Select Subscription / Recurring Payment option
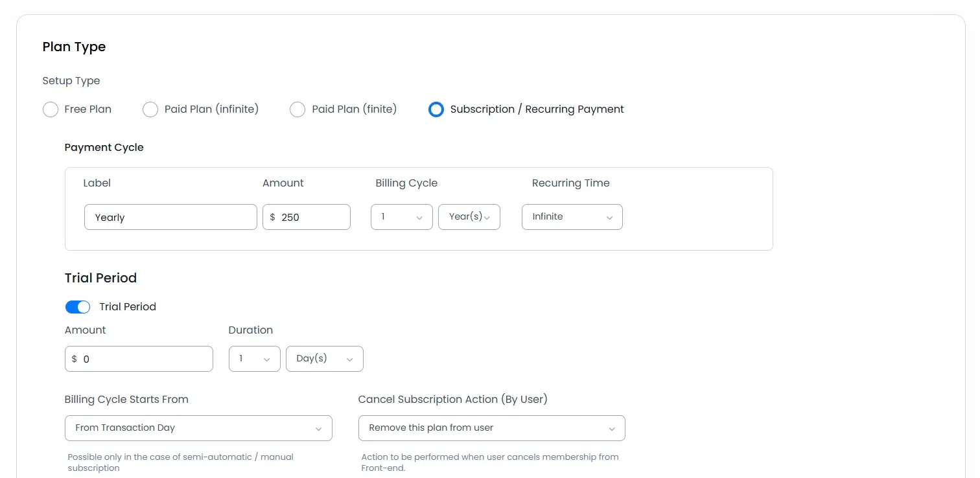980x478 pixels. 436,109
